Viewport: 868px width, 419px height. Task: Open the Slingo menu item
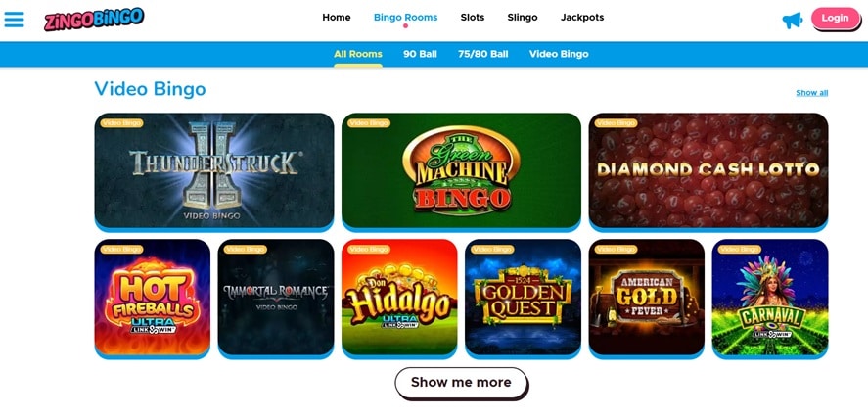click(x=523, y=18)
